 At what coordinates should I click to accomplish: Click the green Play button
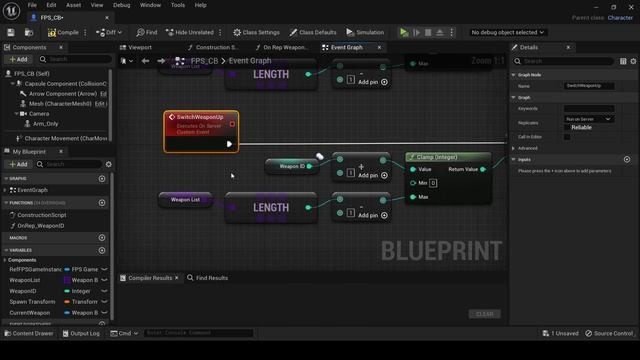tap(404, 32)
